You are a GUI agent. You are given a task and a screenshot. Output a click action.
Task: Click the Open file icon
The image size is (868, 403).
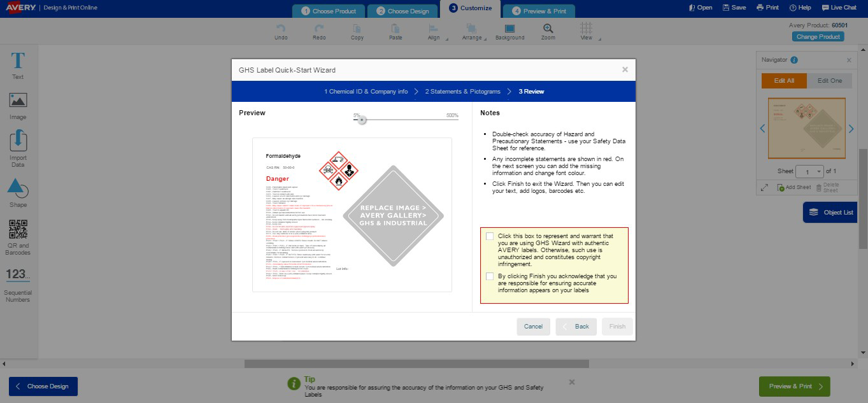tap(701, 8)
